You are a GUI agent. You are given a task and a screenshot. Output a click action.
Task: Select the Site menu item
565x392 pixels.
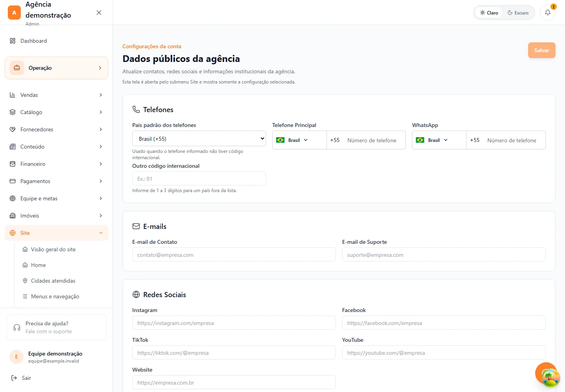point(56,233)
